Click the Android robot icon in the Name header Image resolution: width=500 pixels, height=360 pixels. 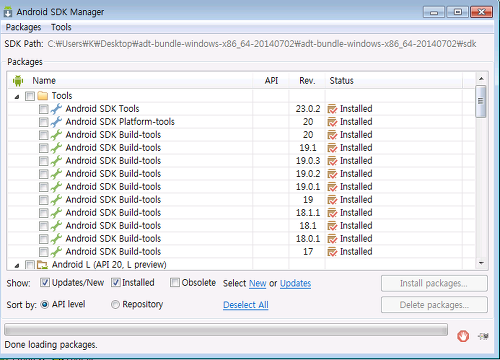tap(18, 81)
